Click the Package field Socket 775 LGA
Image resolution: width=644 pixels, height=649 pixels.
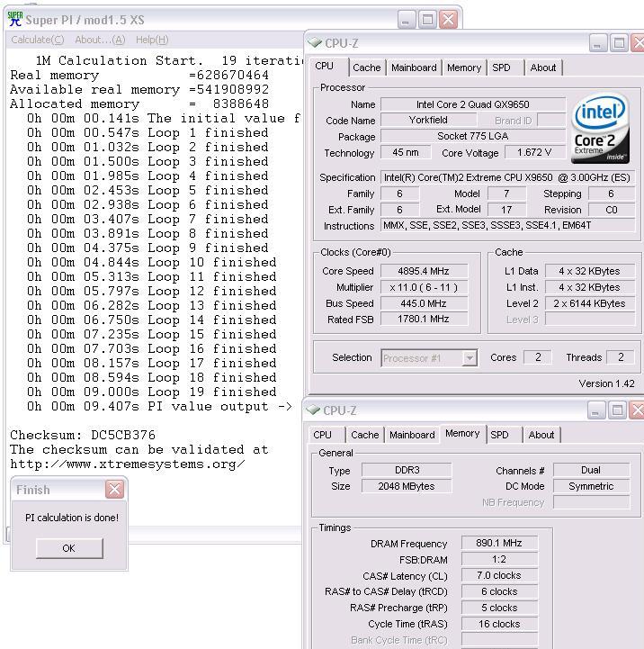point(473,136)
